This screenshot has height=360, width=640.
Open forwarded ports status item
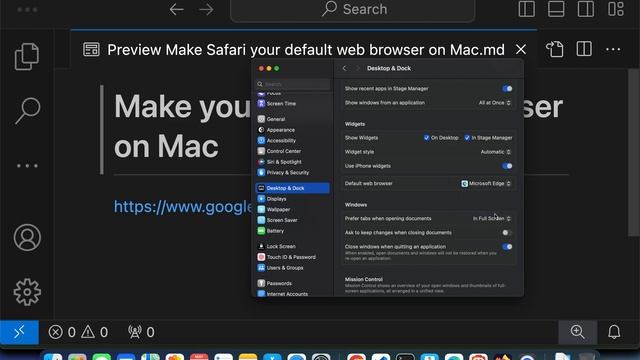pyautogui.click(x=141, y=332)
